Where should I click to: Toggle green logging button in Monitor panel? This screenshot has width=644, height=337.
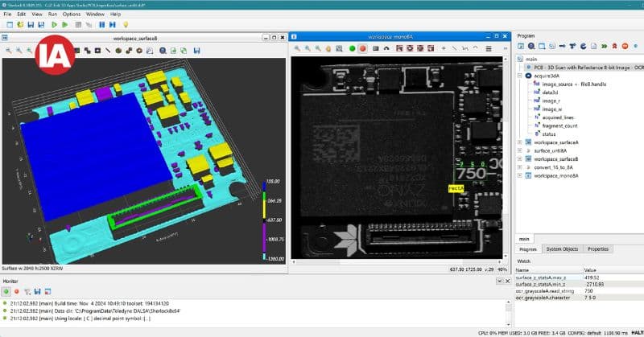click(6, 291)
